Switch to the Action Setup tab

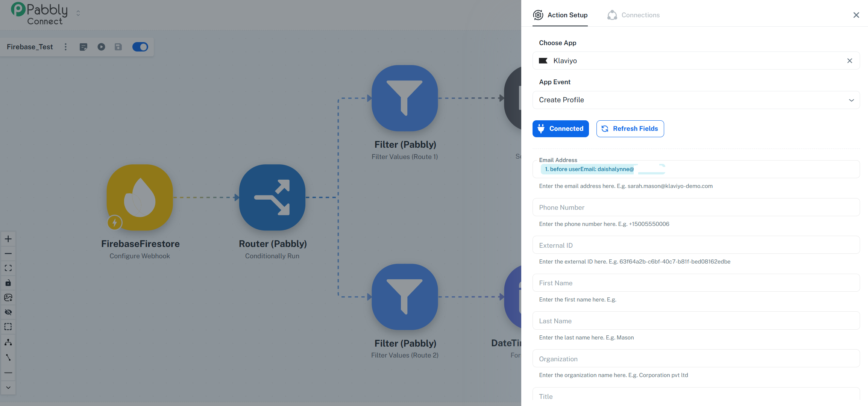pyautogui.click(x=560, y=15)
